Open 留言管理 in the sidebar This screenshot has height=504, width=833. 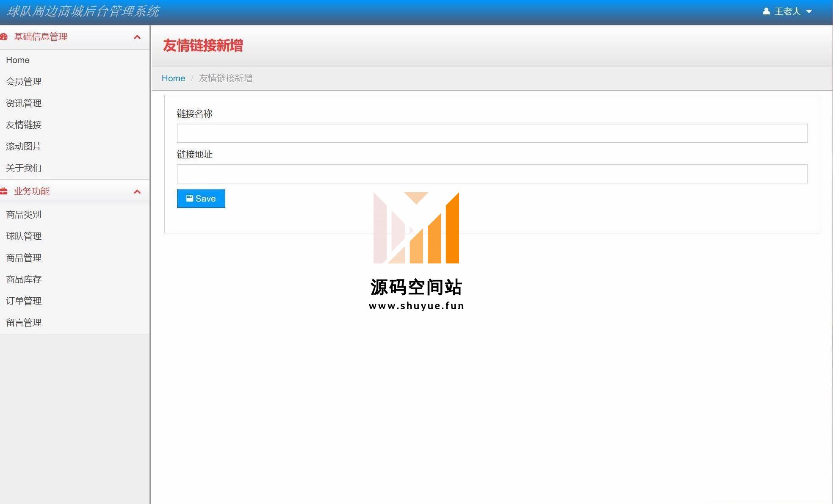point(24,323)
